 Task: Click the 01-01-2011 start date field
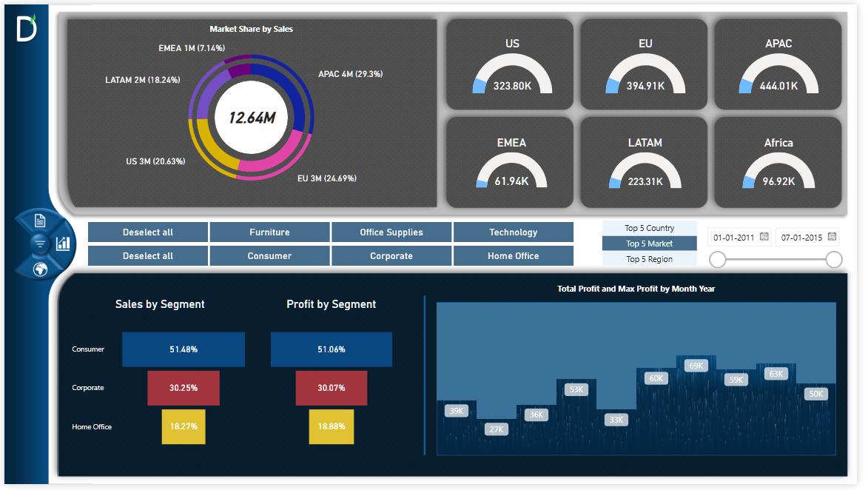pyautogui.click(x=733, y=238)
